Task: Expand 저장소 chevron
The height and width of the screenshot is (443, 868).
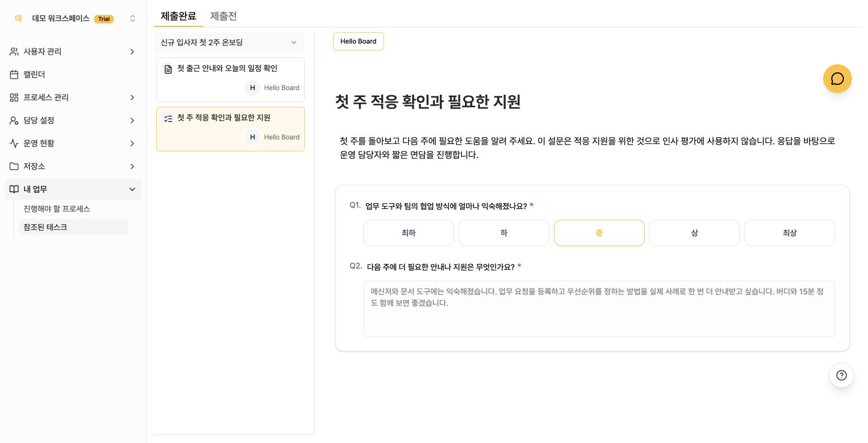Action: 132,166
